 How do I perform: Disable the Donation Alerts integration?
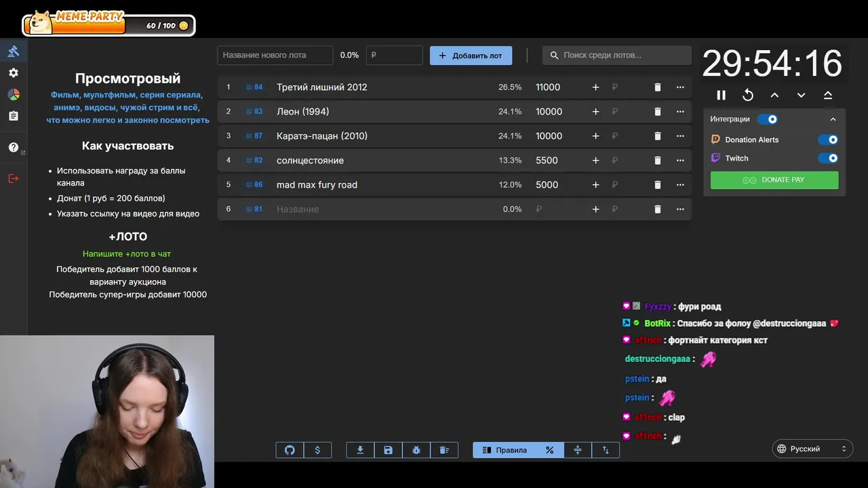coord(828,140)
